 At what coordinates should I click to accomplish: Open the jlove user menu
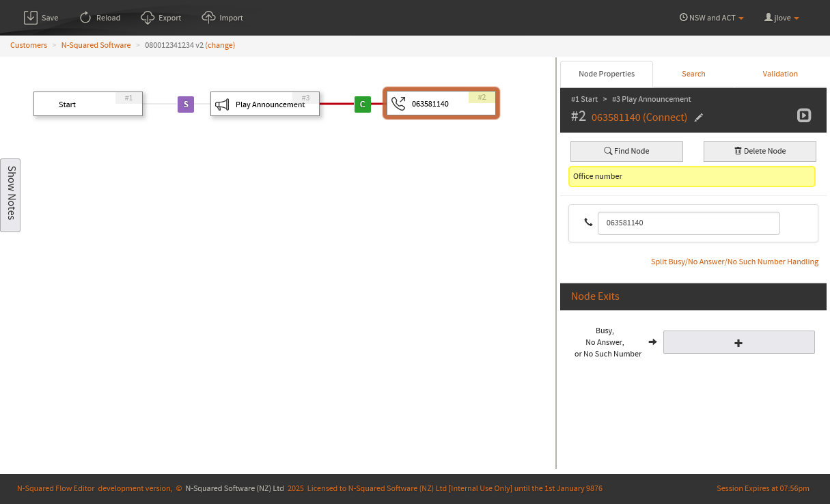781,18
